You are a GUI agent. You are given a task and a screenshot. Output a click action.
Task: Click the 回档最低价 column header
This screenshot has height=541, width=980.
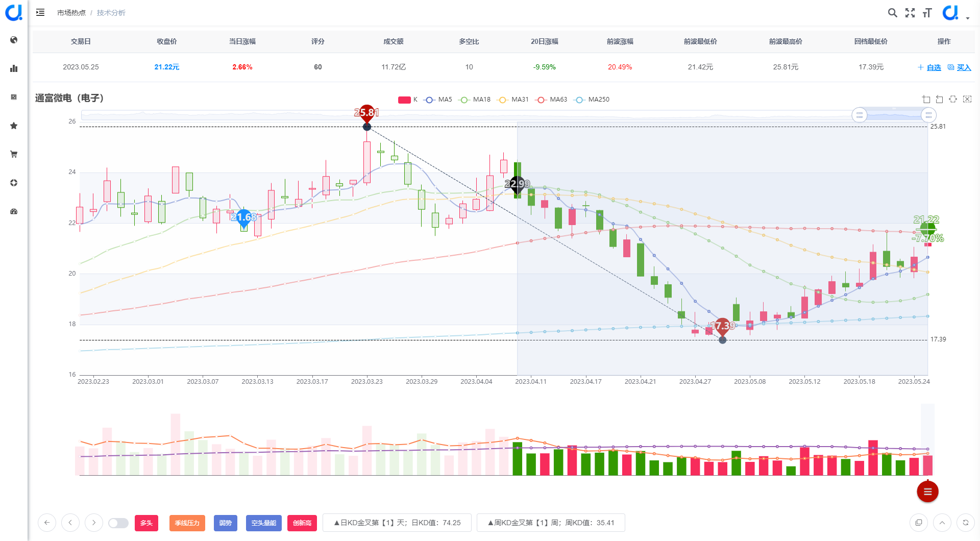tap(871, 41)
